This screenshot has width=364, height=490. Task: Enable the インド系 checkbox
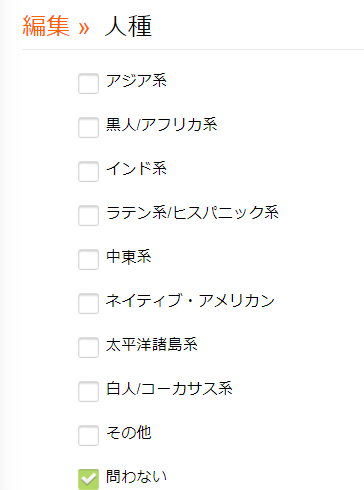88,171
